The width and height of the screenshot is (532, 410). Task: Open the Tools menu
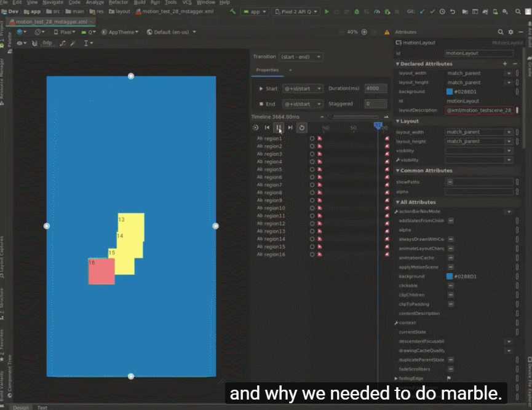tap(170, 2)
